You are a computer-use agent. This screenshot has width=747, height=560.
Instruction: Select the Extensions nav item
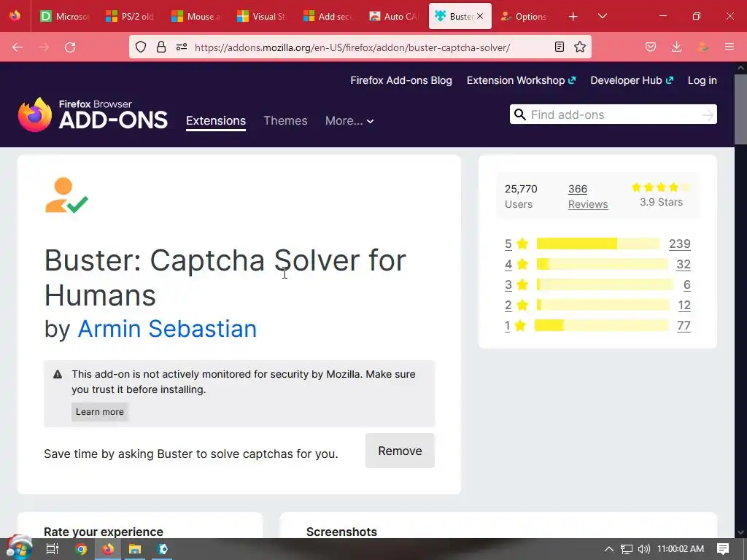216,121
